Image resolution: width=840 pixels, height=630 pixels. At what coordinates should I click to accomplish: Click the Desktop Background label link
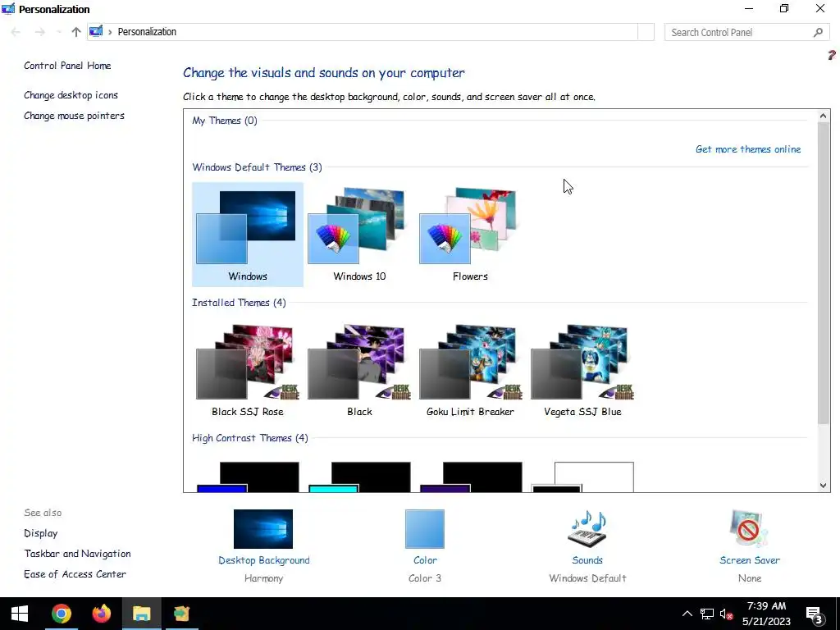tap(263, 559)
